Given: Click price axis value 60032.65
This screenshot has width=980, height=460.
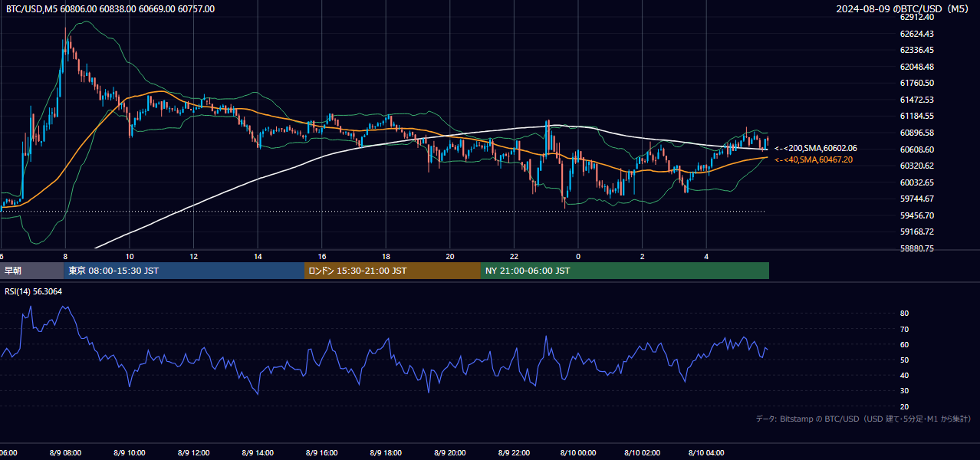Looking at the screenshot, I should [x=917, y=182].
